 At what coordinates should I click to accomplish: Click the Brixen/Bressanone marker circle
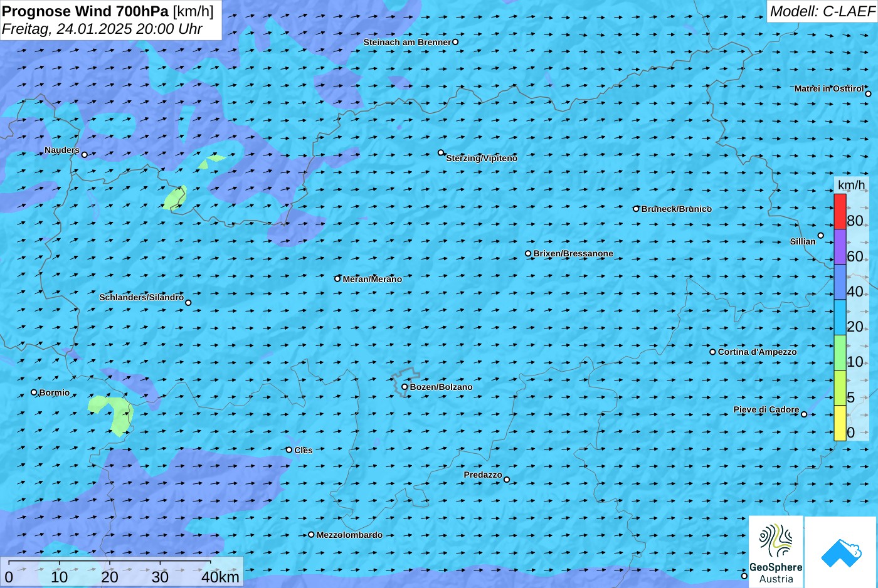pyautogui.click(x=528, y=254)
